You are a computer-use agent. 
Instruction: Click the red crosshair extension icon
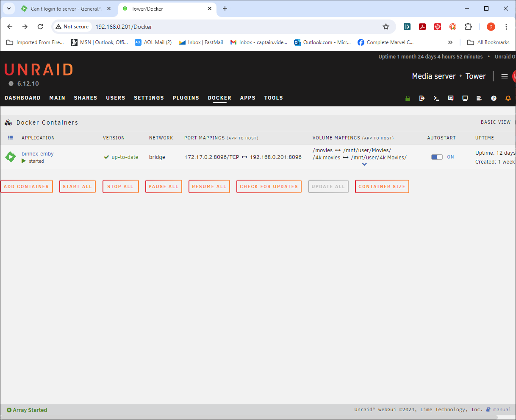point(438,27)
